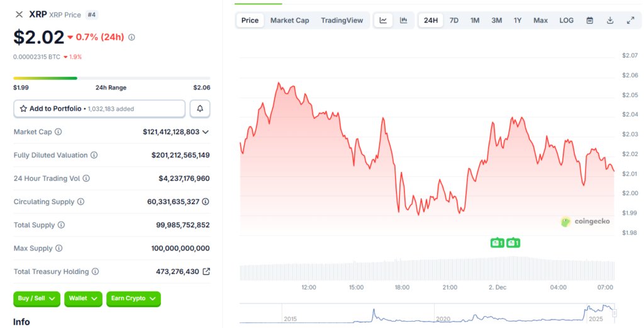
Task: Open the Buy / Sell dropdown
Action: point(36,298)
